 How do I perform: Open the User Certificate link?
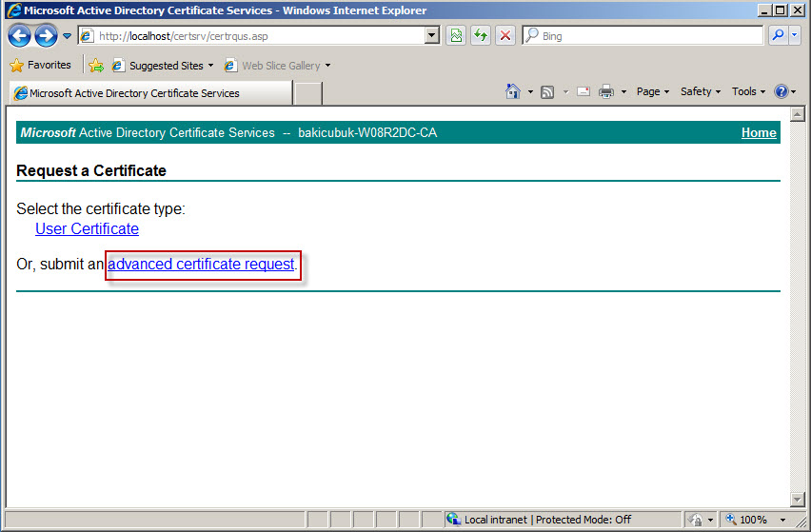[87, 228]
